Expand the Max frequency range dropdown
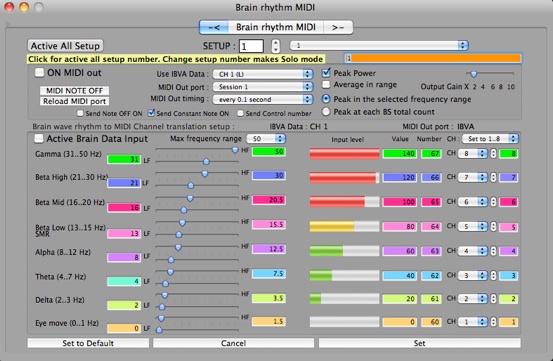 click(x=266, y=139)
